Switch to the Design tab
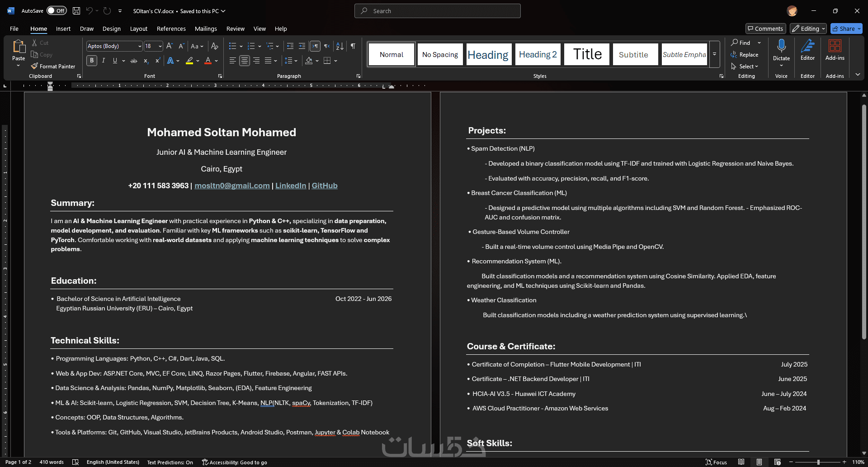The width and height of the screenshot is (868, 467). [x=111, y=29]
